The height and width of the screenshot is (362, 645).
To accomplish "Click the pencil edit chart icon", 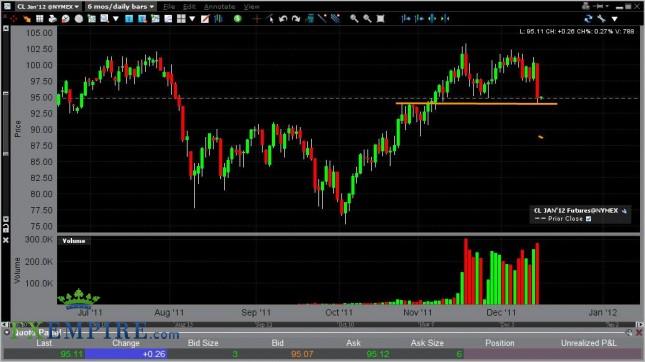I will click(205, 19).
